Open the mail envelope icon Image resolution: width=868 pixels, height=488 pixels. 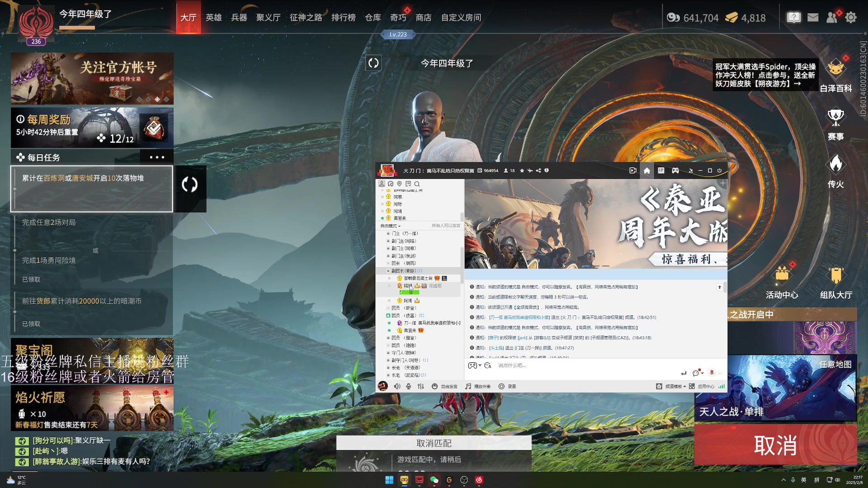coord(813,18)
